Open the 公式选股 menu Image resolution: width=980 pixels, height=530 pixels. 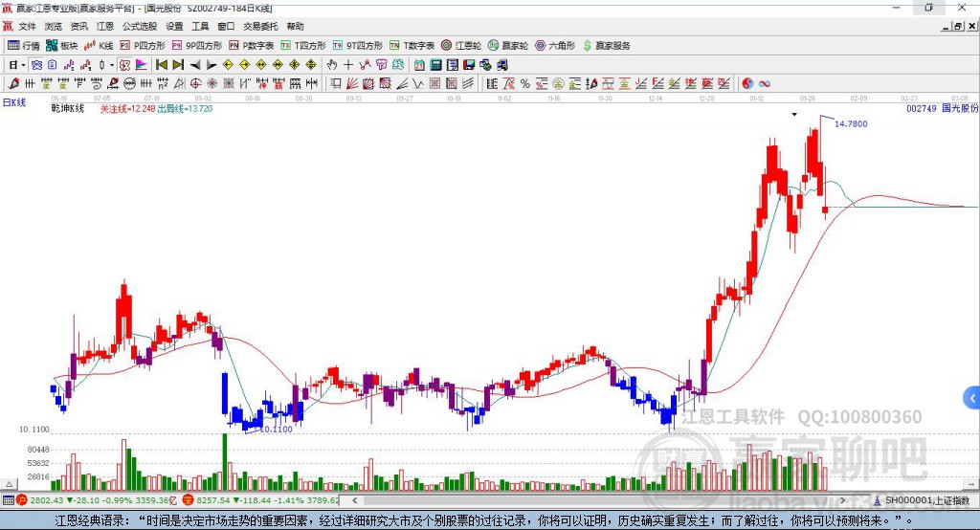point(140,26)
